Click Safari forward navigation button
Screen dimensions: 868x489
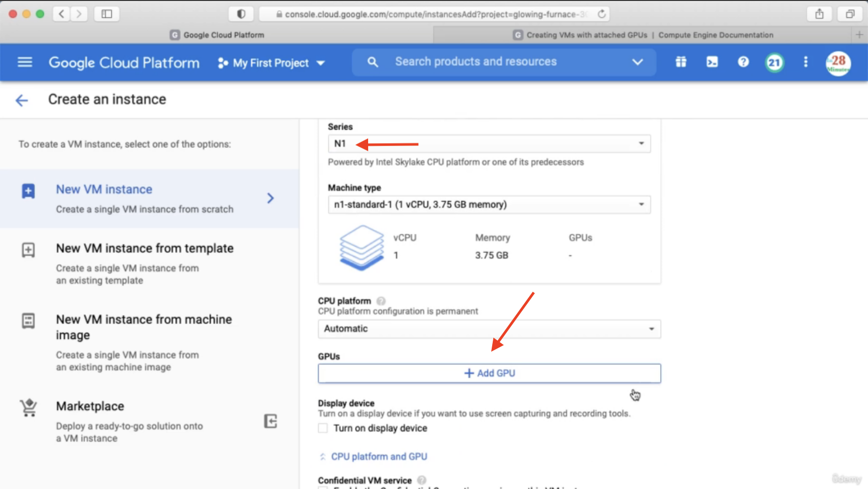[79, 14]
